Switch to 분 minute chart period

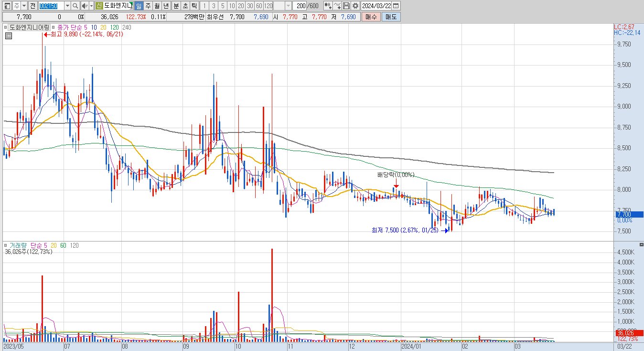point(176,6)
